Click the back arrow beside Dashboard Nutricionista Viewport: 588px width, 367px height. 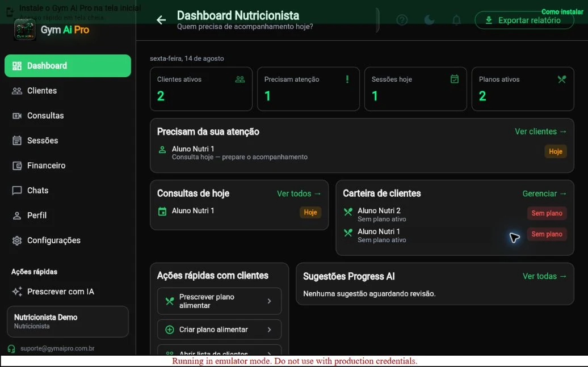[x=161, y=20]
